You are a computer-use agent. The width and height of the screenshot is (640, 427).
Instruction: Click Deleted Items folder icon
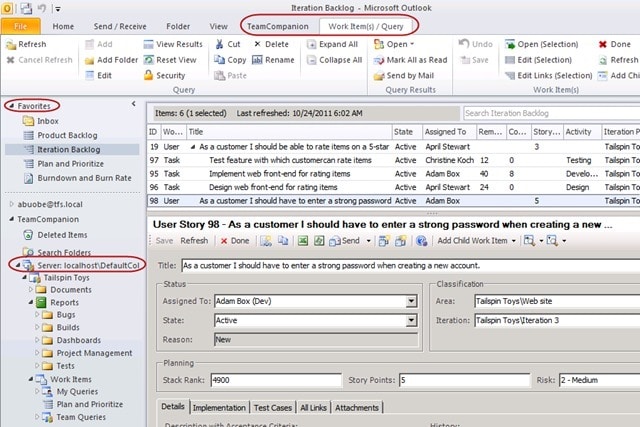point(28,235)
